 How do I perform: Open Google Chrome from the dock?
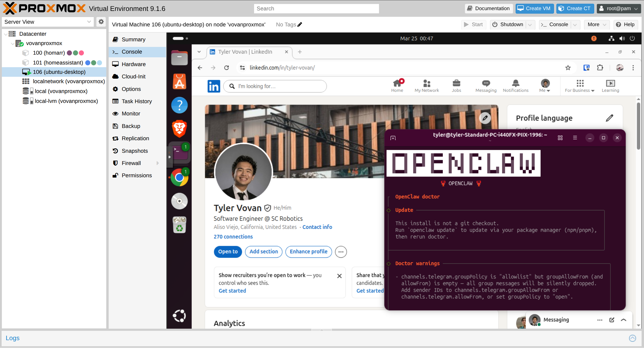179,177
